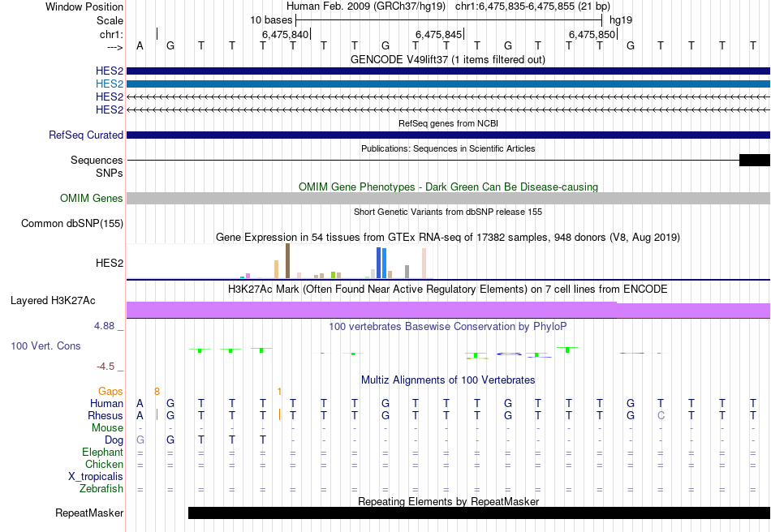Click Repeating Elements by RepeatMasker title
Viewport: 771px width, 532px height.
pyautogui.click(x=448, y=501)
